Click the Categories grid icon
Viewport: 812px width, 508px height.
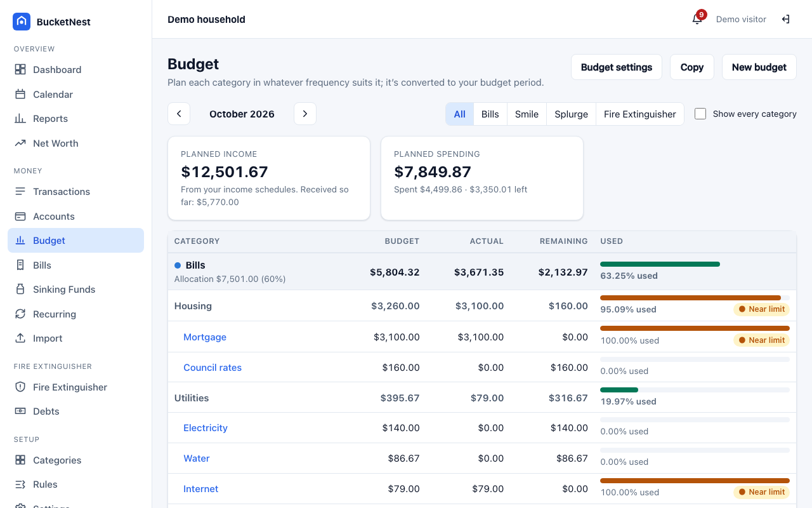[x=20, y=460]
